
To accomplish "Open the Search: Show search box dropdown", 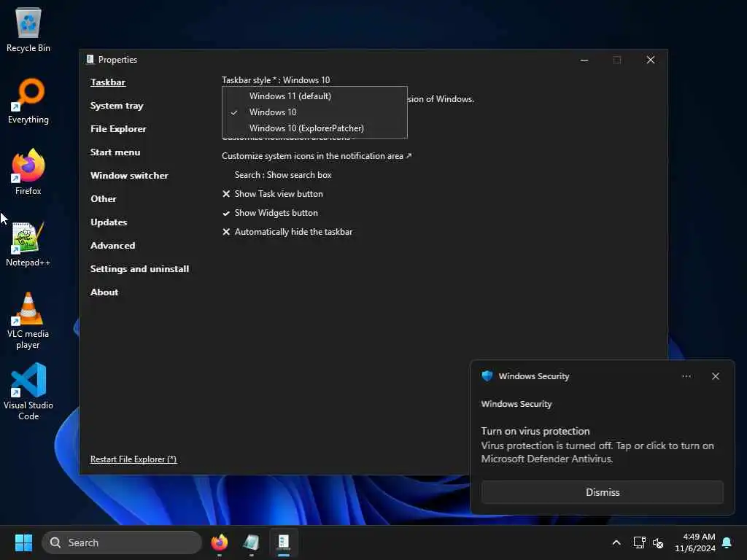I will click(283, 175).
